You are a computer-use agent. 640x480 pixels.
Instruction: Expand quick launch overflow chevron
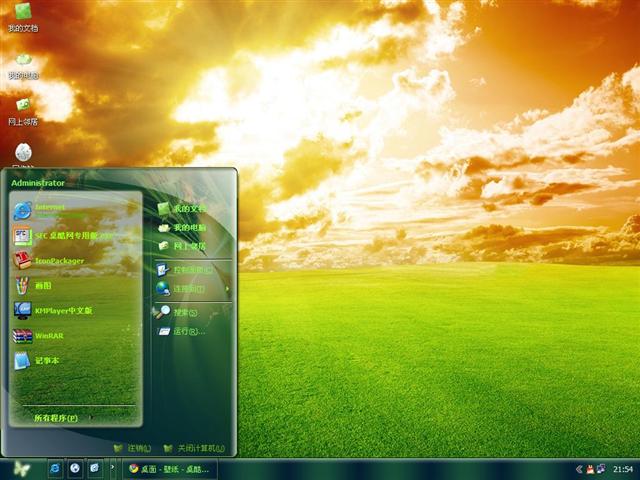[113, 467]
